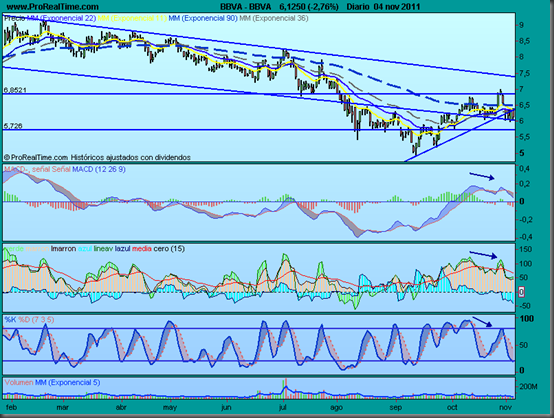Click the cero (15) legend label

[x=169, y=249]
